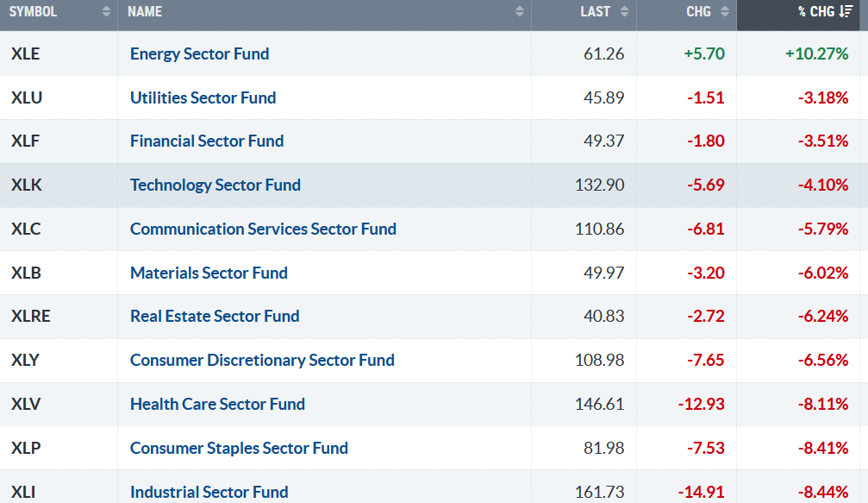Select the XLV symbol cell
The height and width of the screenshot is (503, 868).
coord(26,404)
